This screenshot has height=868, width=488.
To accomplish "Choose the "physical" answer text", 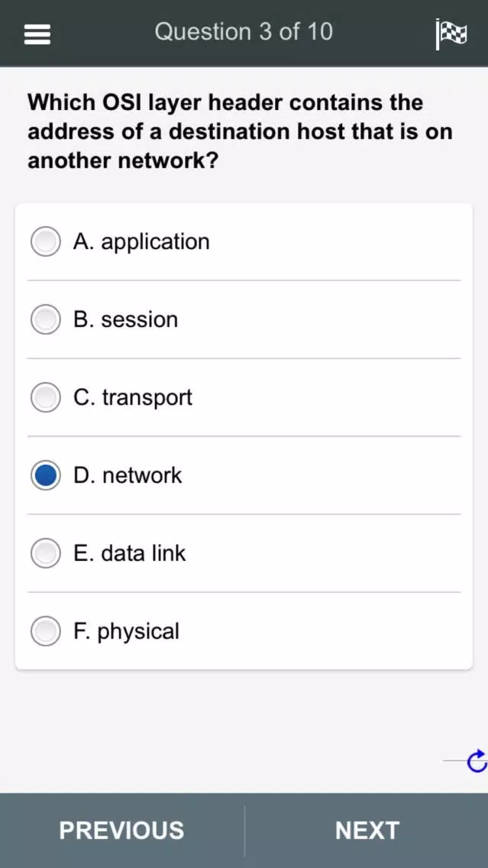I will [x=126, y=631].
